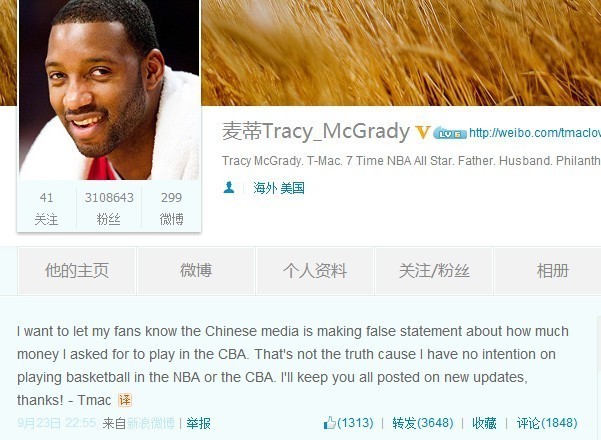
Task: Open the 299 微博 posts count
Action: [x=171, y=208]
